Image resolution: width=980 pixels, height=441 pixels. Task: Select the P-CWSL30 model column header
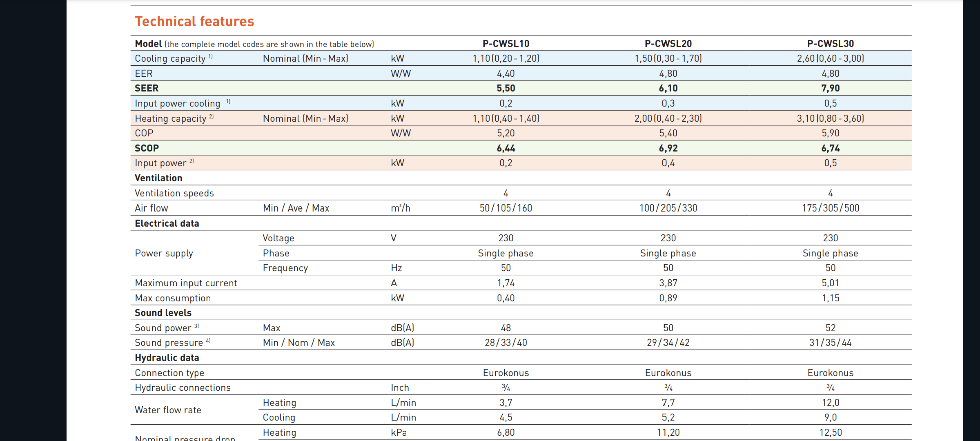[831, 44]
